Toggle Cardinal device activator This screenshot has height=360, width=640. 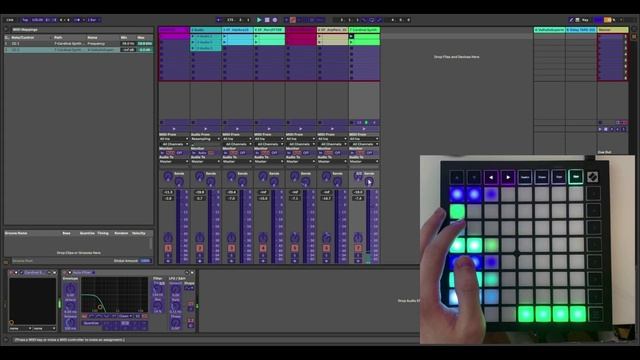pos(12,273)
